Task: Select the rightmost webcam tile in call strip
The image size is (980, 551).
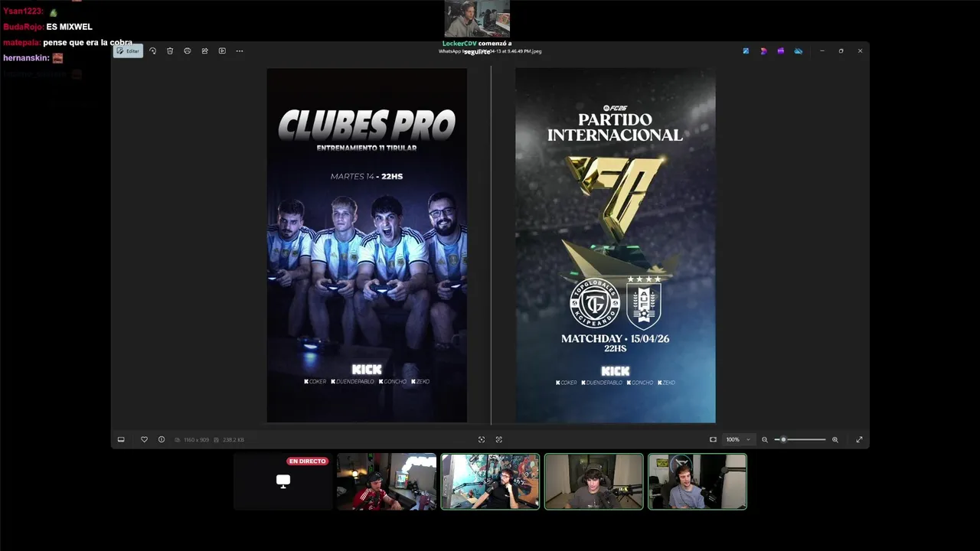Action: (697, 481)
